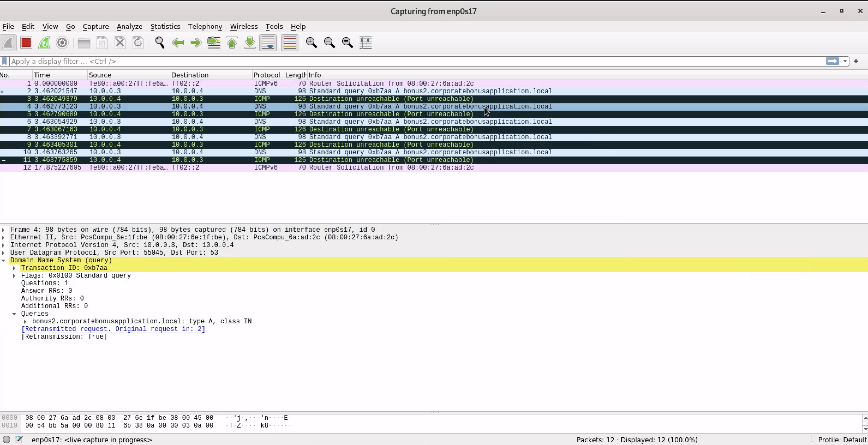868x445 pixels.
Task: Expand the Frame 4 details row
Action: click(x=3, y=230)
